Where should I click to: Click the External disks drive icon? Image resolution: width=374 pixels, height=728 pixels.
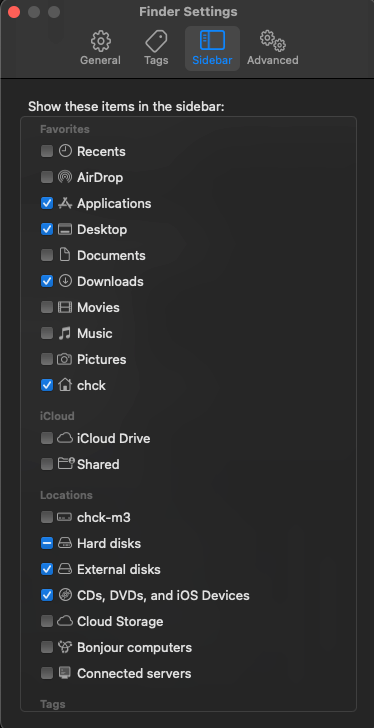(65, 569)
